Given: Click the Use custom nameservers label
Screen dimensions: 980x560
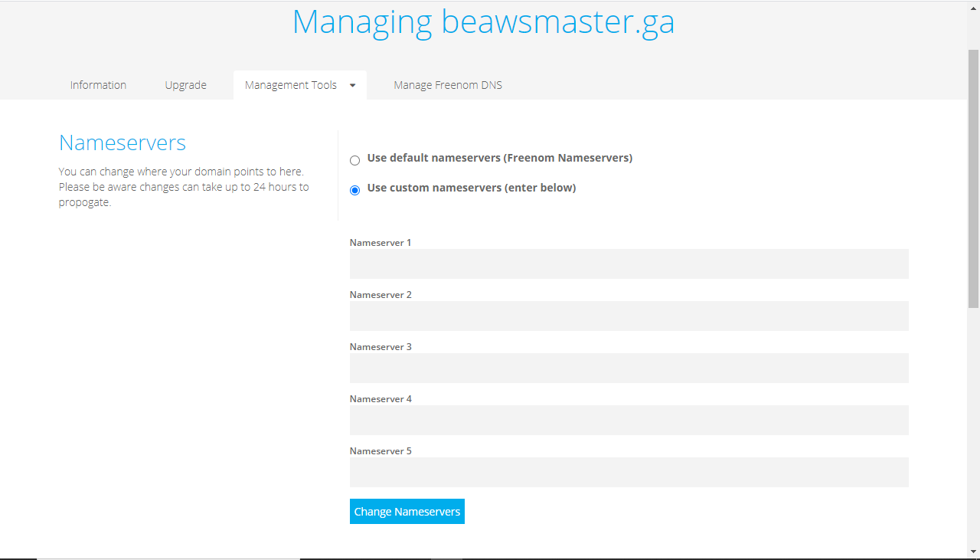Looking at the screenshot, I should point(472,187).
